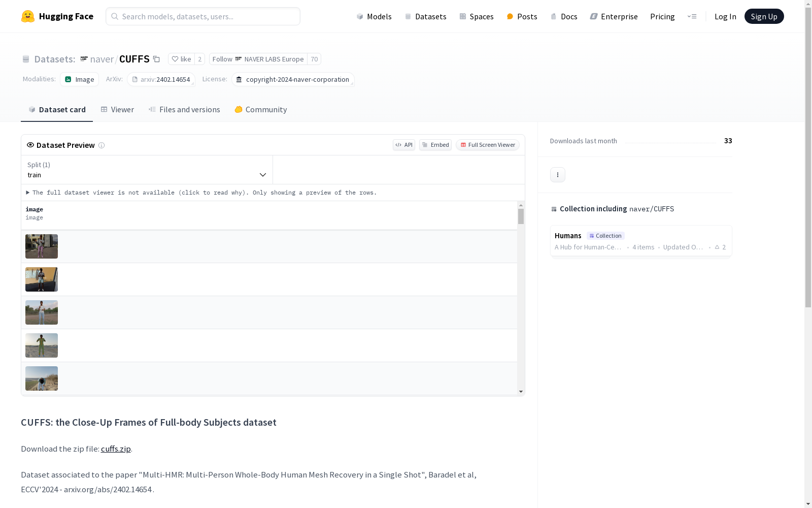The width and height of the screenshot is (812, 508).
Task: Click the copyright-2024-naver-corporation license tag
Action: coord(293,79)
